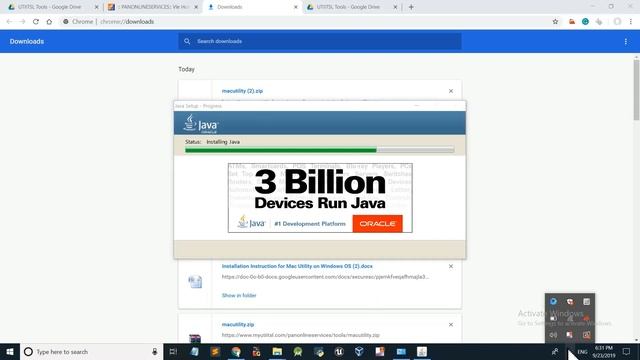The height and width of the screenshot is (360, 640).
Task: Open the Windows Start menu
Action: tap(10, 352)
